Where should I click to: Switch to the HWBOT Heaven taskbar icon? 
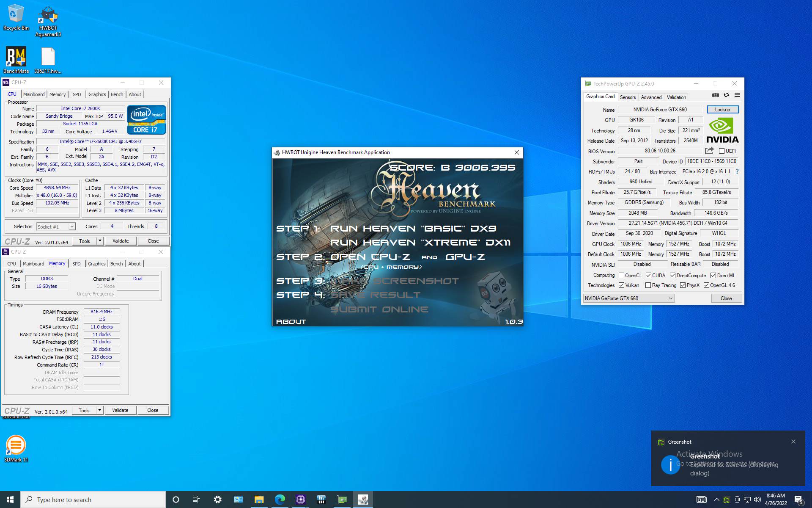point(362,500)
